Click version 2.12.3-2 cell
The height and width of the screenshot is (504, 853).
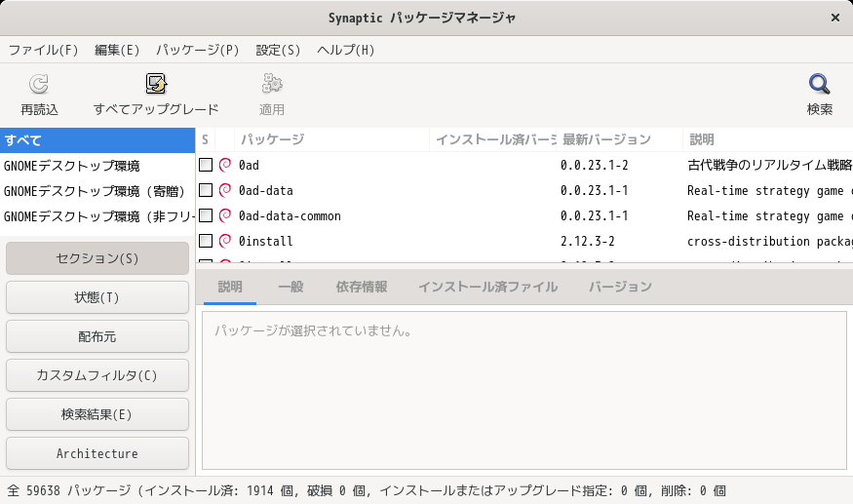[x=588, y=241]
